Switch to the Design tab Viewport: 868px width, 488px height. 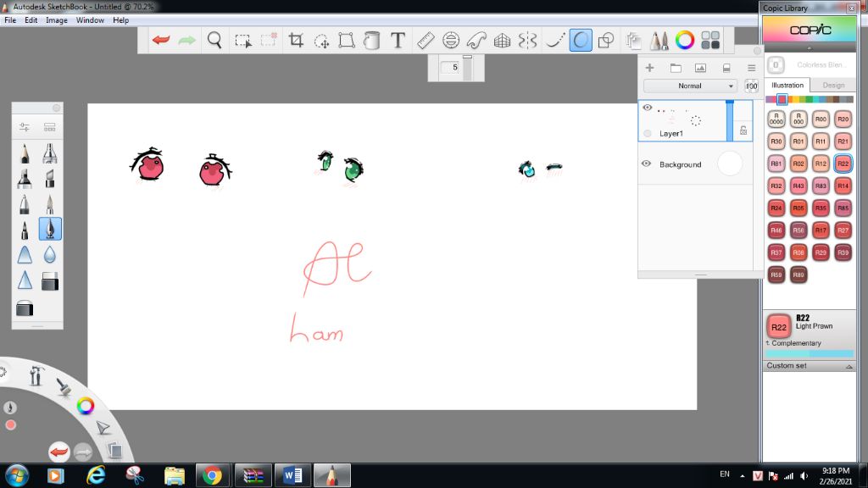pyautogui.click(x=833, y=86)
